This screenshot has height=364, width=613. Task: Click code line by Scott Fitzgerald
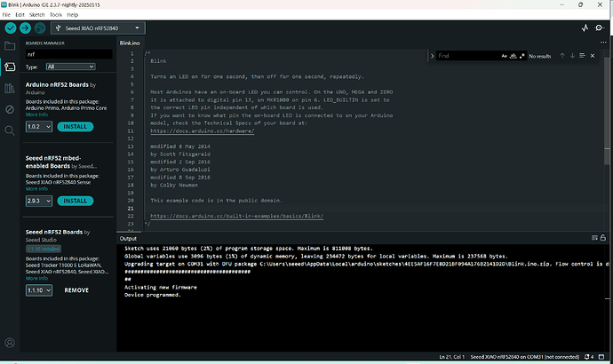tap(180, 154)
